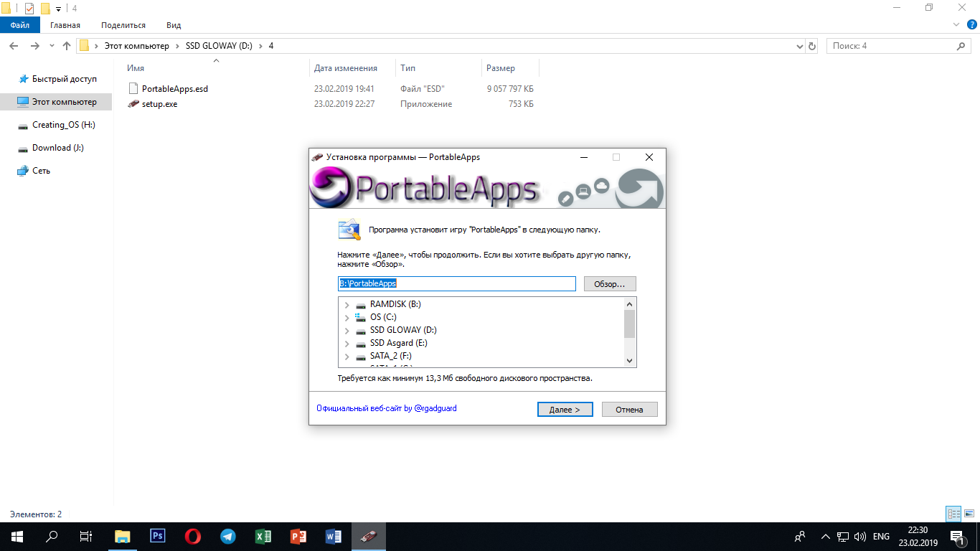This screenshot has height=551, width=980.
Task: Launch Excel from the taskbar
Action: coord(263,537)
